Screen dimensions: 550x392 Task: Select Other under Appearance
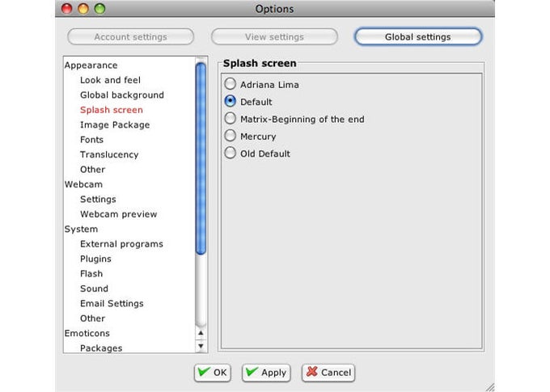(x=92, y=170)
